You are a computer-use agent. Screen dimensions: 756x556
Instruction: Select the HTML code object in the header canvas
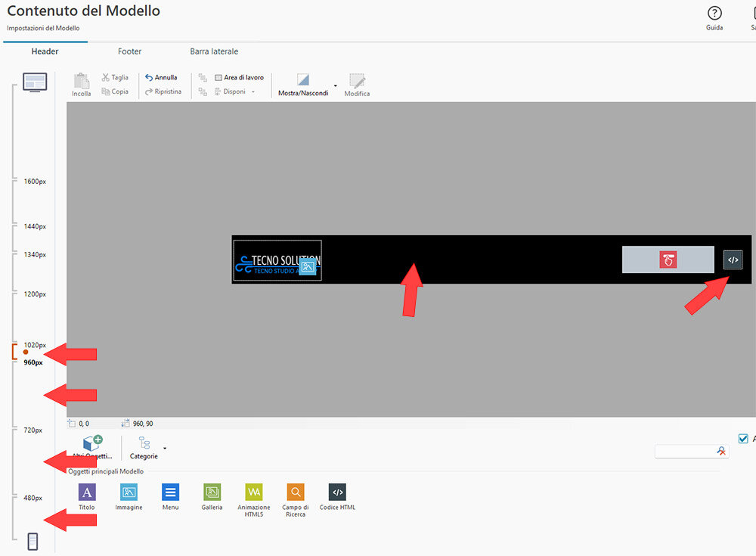733,259
